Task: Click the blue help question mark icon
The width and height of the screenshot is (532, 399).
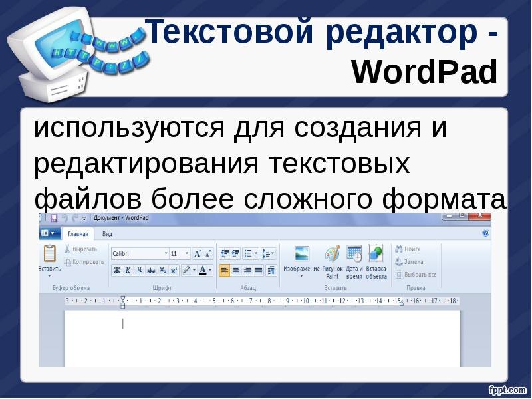Action: 485,233
